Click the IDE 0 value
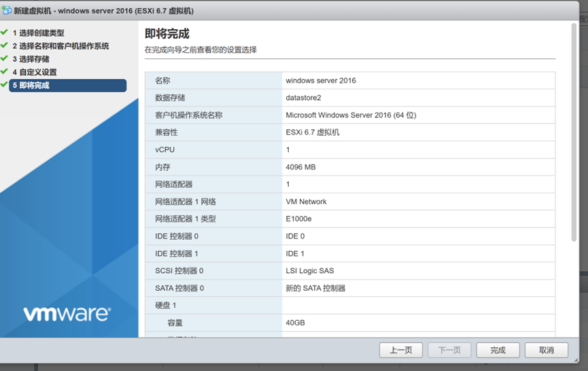Image resolution: width=588 pixels, height=371 pixels. [295, 236]
